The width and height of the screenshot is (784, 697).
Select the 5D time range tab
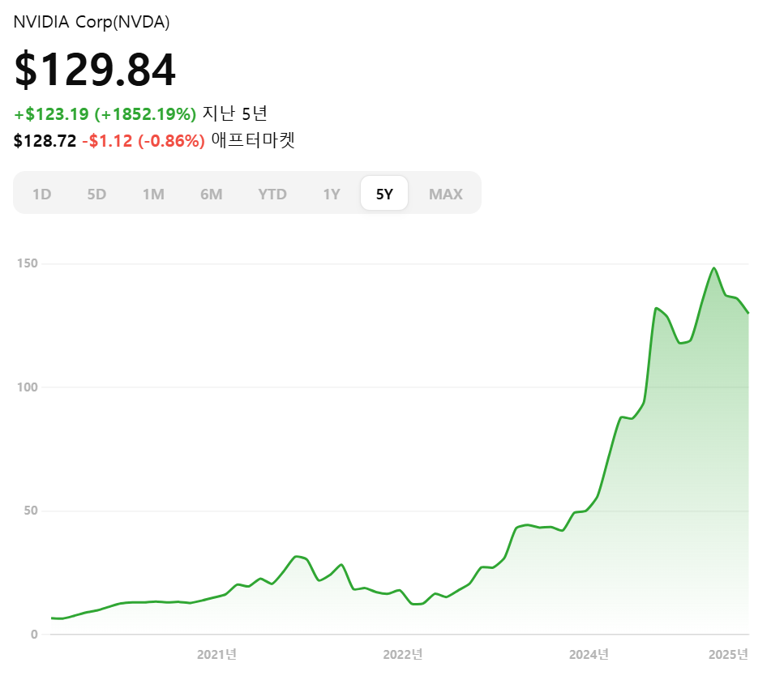click(x=97, y=194)
